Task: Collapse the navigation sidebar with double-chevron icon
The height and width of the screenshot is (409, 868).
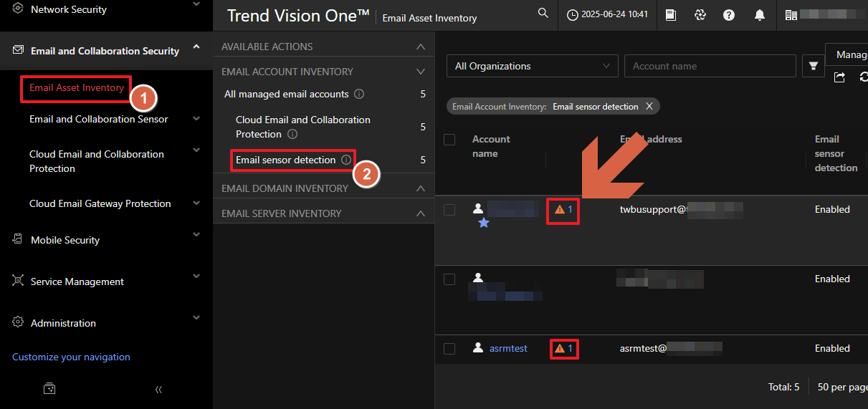Action: coord(158,389)
